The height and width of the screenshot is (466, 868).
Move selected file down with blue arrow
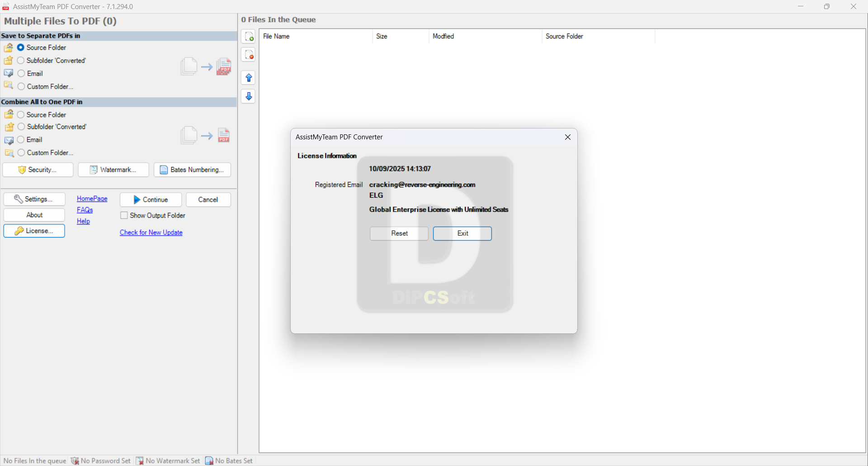point(249,96)
